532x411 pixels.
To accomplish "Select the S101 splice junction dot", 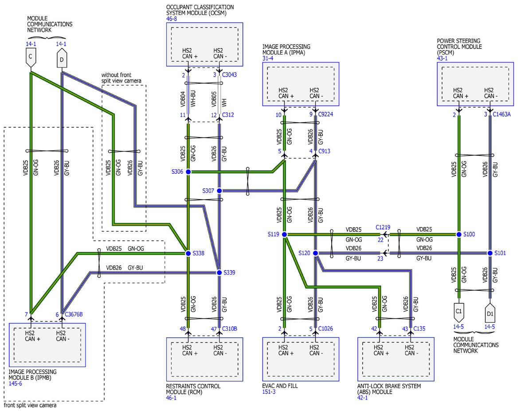I will pyautogui.click(x=490, y=253).
